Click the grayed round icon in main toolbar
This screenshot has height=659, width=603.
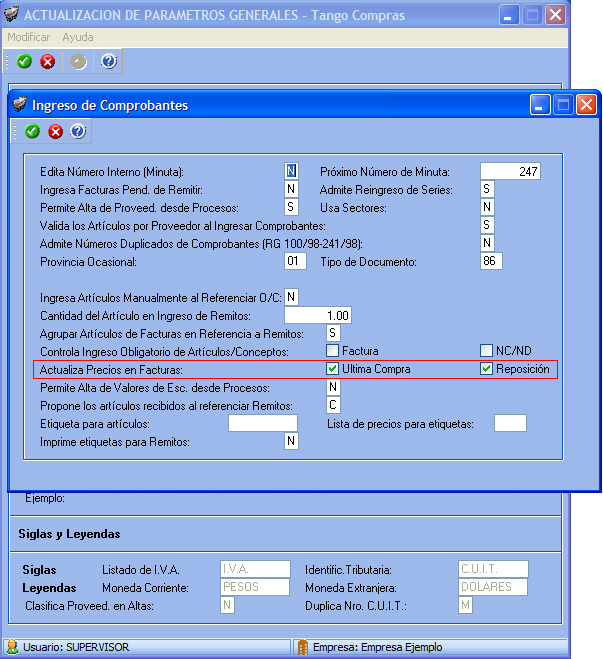(x=78, y=61)
